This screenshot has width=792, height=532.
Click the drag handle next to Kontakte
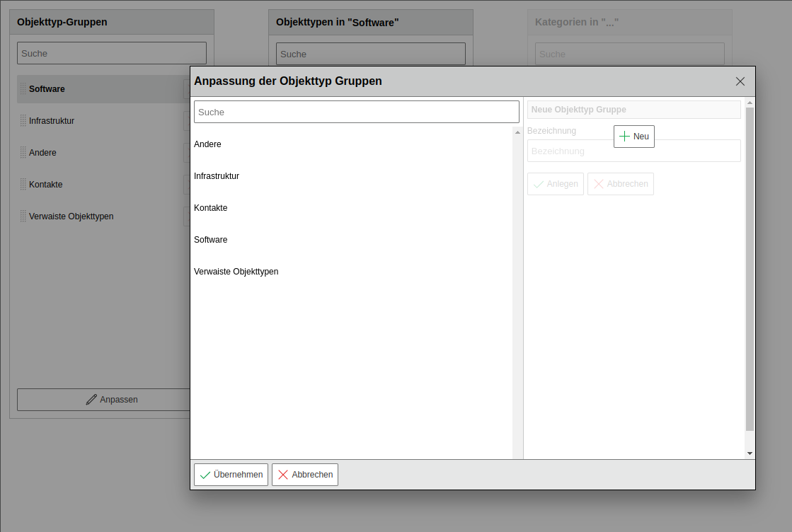click(x=23, y=185)
